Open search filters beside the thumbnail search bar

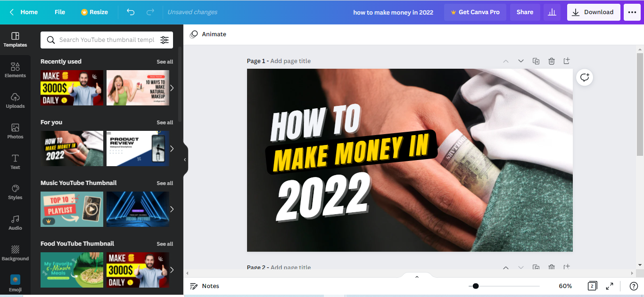point(165,40)
